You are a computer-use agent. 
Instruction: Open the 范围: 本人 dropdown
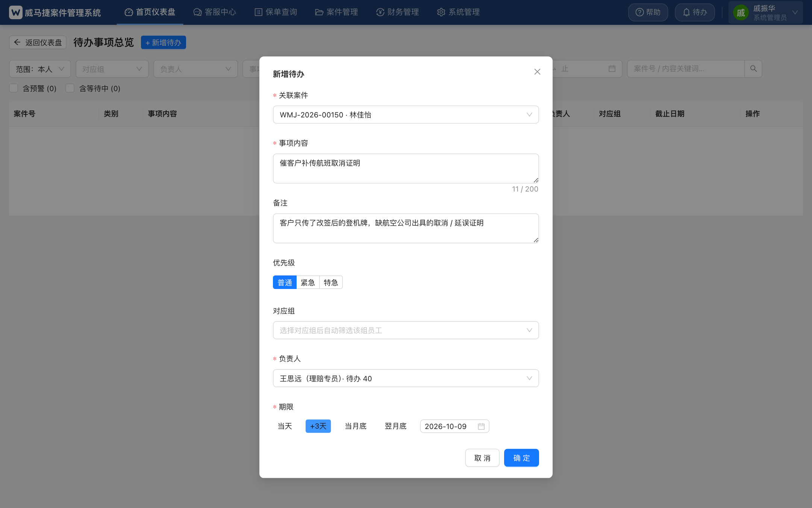point(40,69)
